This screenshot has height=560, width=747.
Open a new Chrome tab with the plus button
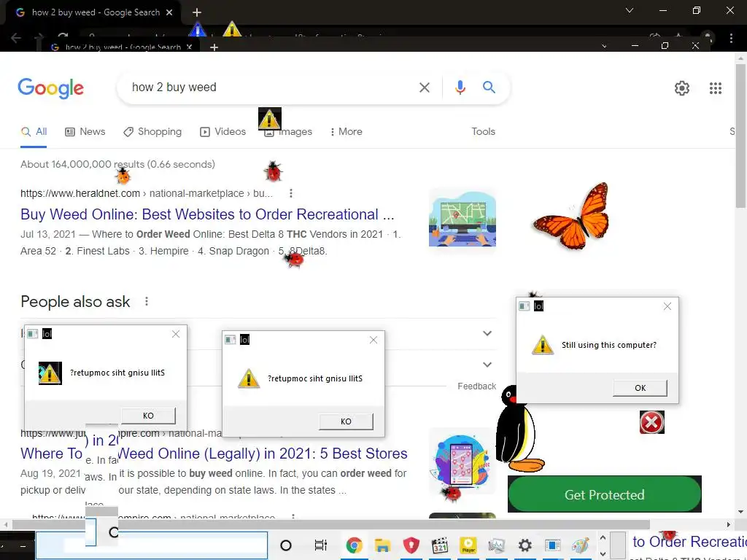197,12
